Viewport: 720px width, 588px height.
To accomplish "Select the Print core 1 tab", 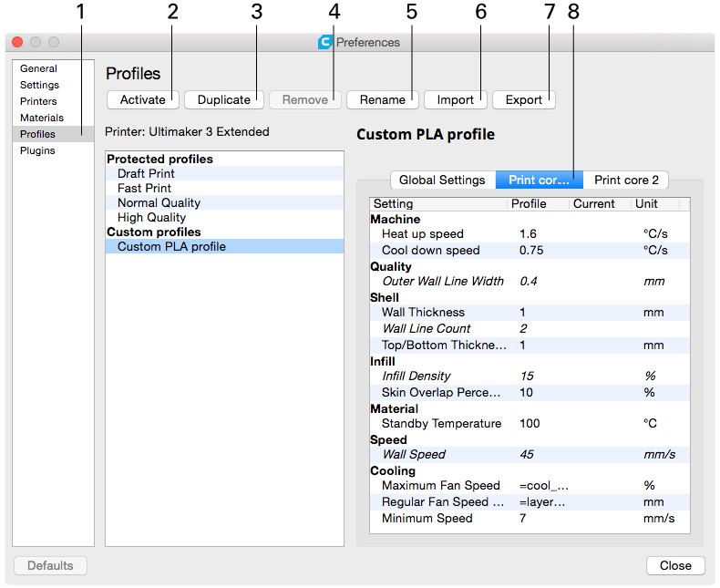I will (x=539, y=181).
